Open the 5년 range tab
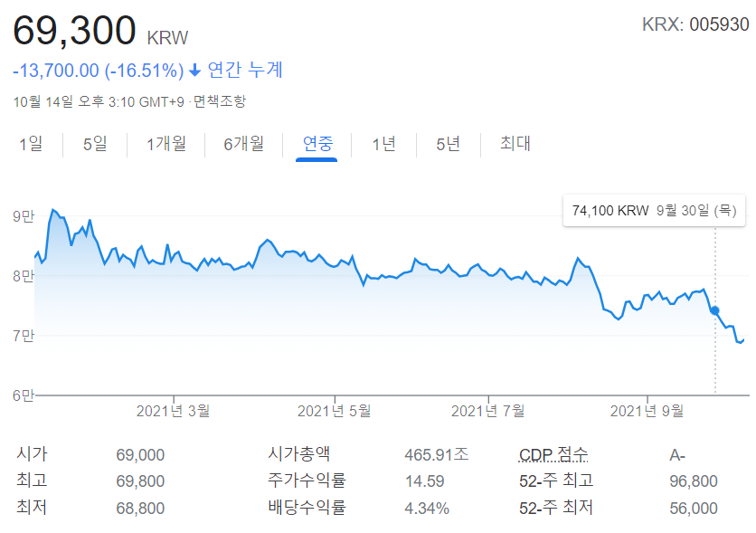The height and width of the screenshot is (533, 756). pos(448,144)
